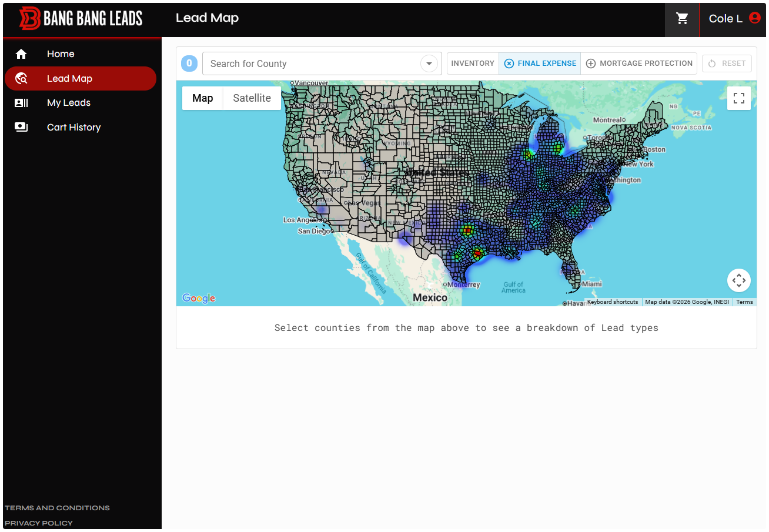
Task: Open map camera controls button
Action: 739,280
